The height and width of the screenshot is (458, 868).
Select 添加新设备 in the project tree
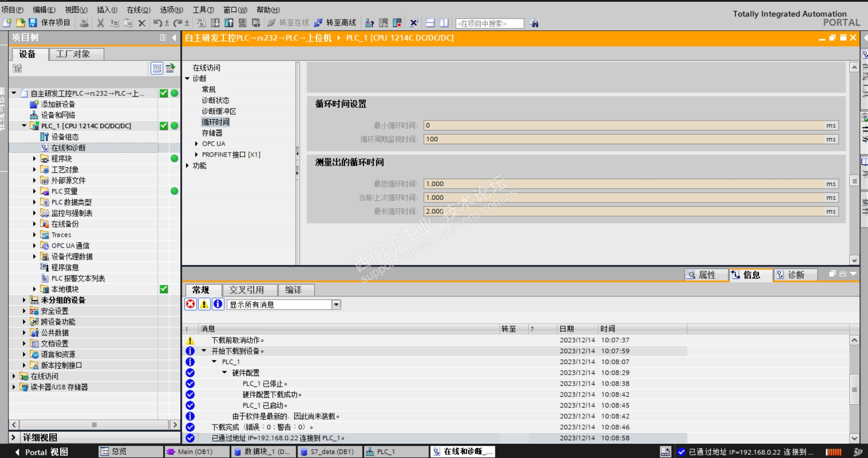pyautogui.click(x=58, y=104)
